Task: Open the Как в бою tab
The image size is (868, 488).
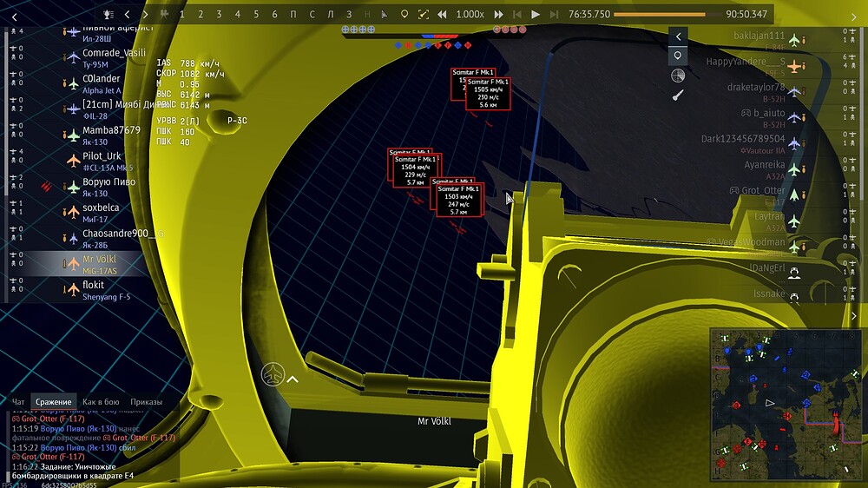Action: pyautogui.click(x=101, y=401)
